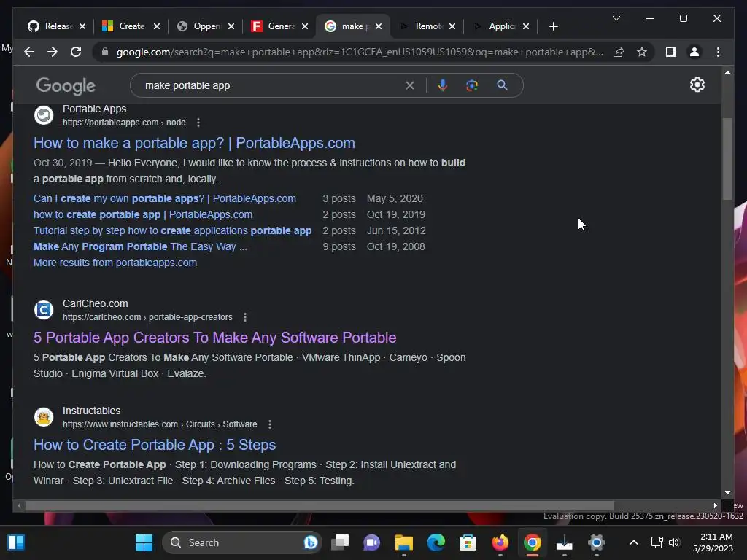This screenshot has width=747, height=560.
Task: Open Settings gear on taskbar
Action: [596, 542]
